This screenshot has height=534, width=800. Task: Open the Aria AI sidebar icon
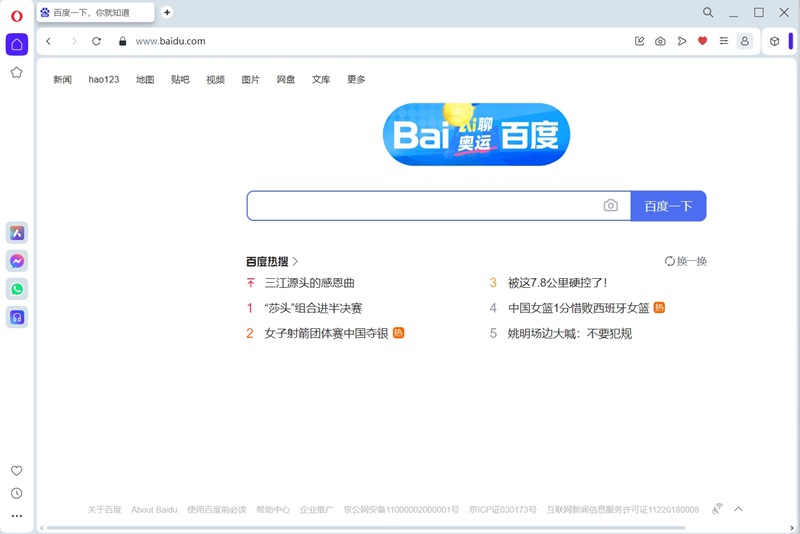(x=17, y=233)
